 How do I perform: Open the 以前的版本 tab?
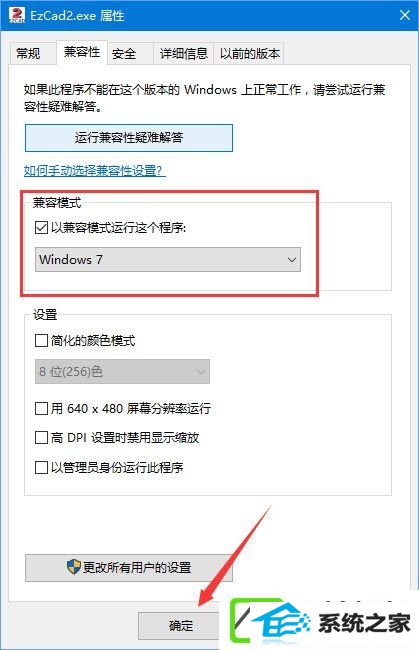[249, 53]
